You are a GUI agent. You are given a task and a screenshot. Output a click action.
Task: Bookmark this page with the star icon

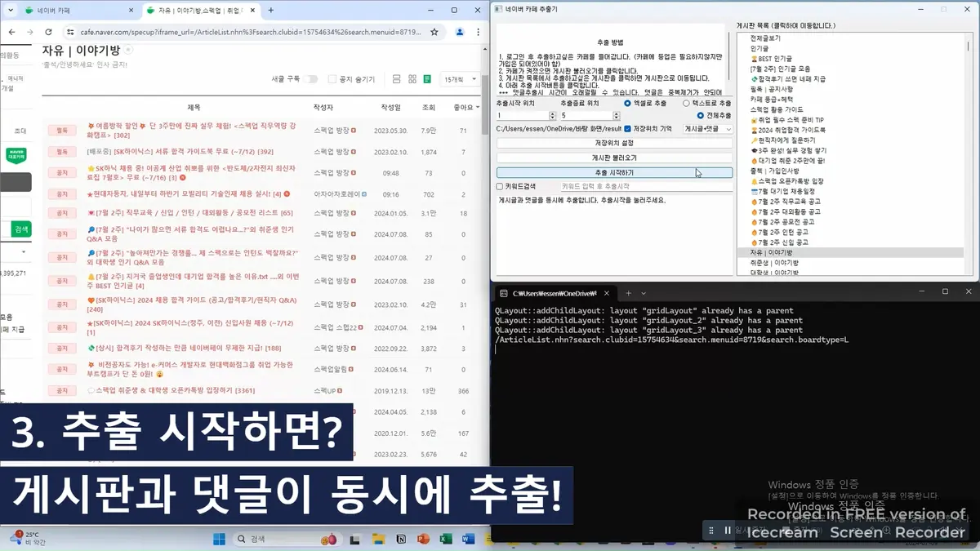(x=434, y=32)
